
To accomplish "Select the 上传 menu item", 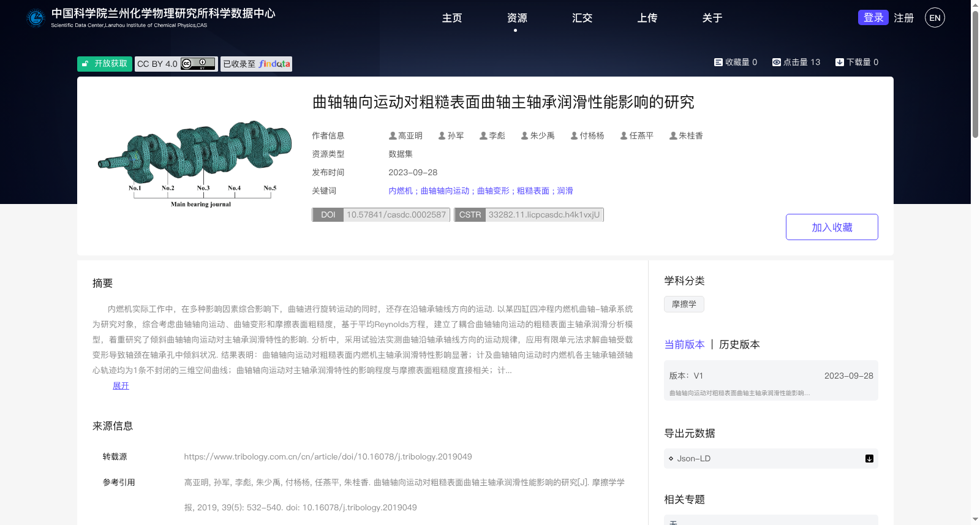I will [647, 18].
